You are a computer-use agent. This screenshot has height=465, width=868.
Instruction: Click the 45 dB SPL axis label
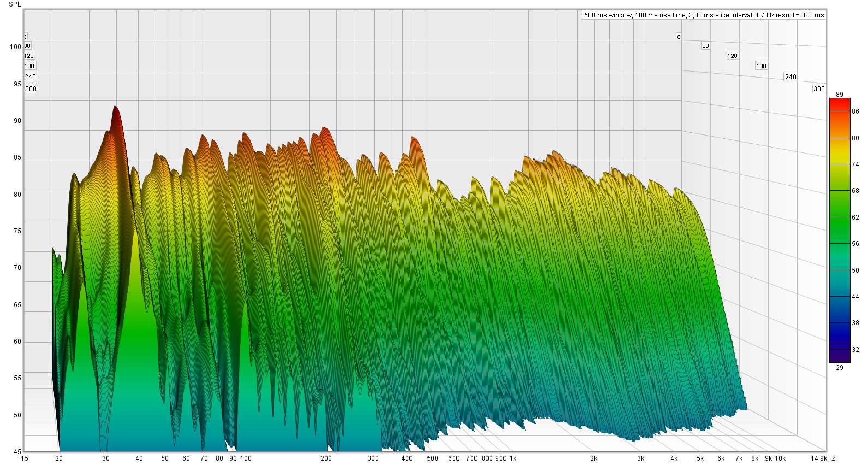17,452
